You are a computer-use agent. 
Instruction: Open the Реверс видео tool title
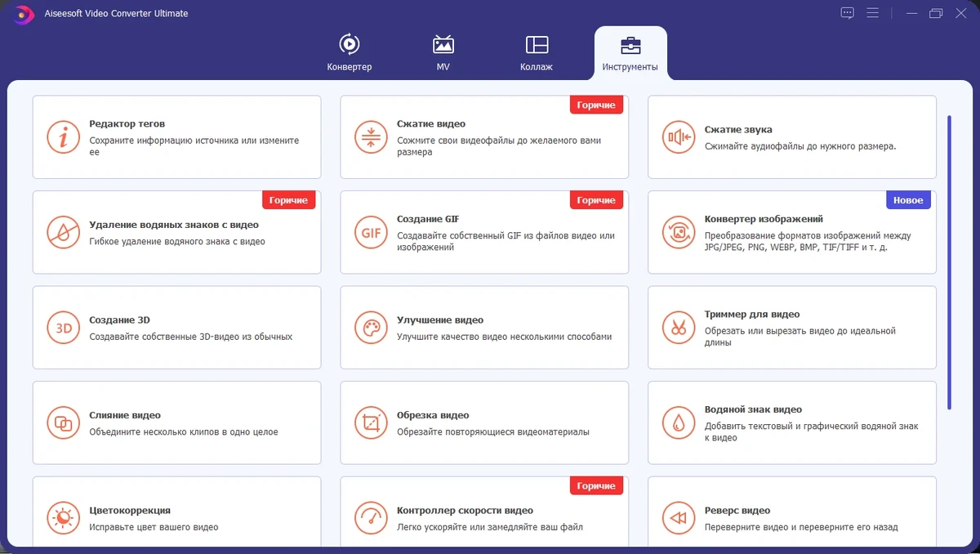(737, 511)
